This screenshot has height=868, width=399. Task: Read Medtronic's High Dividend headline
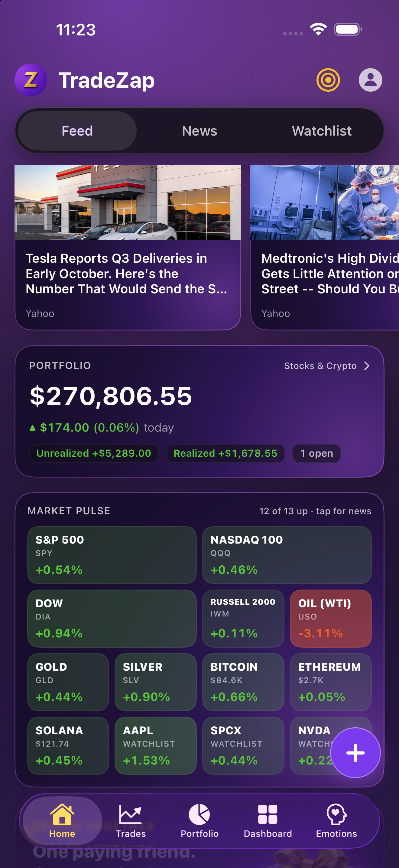[330, 274]
